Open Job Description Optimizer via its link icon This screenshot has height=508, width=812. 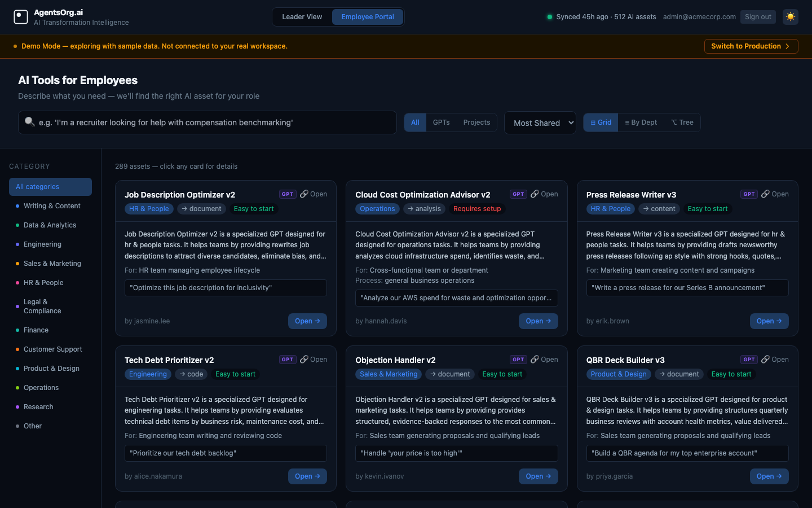coord(303,194)
